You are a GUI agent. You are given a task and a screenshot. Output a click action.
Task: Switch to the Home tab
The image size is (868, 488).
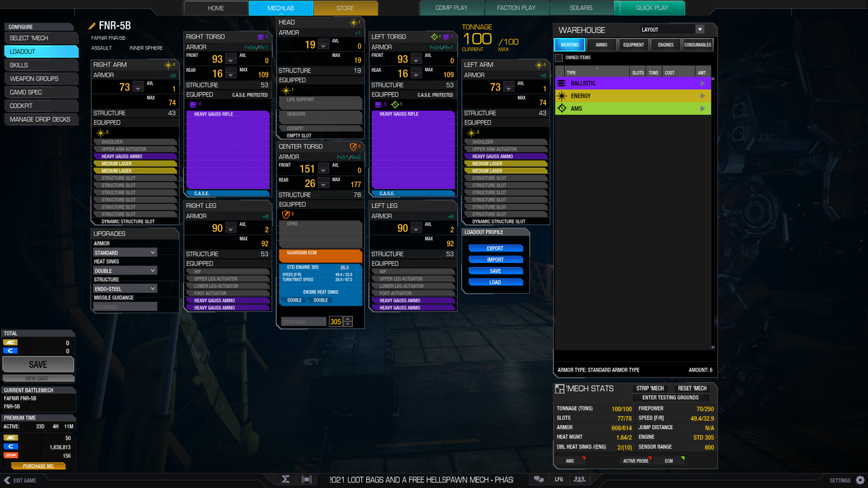click(x=216, y=8)
